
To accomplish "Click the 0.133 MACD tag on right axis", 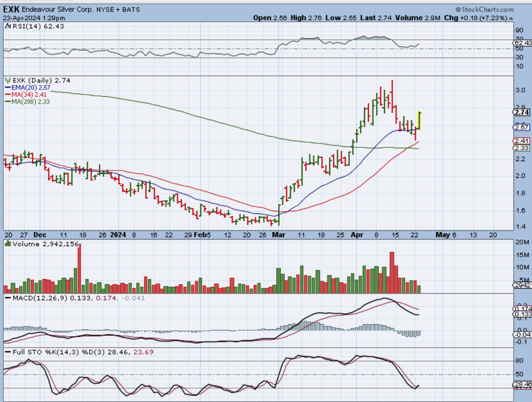I will point(523,314).
